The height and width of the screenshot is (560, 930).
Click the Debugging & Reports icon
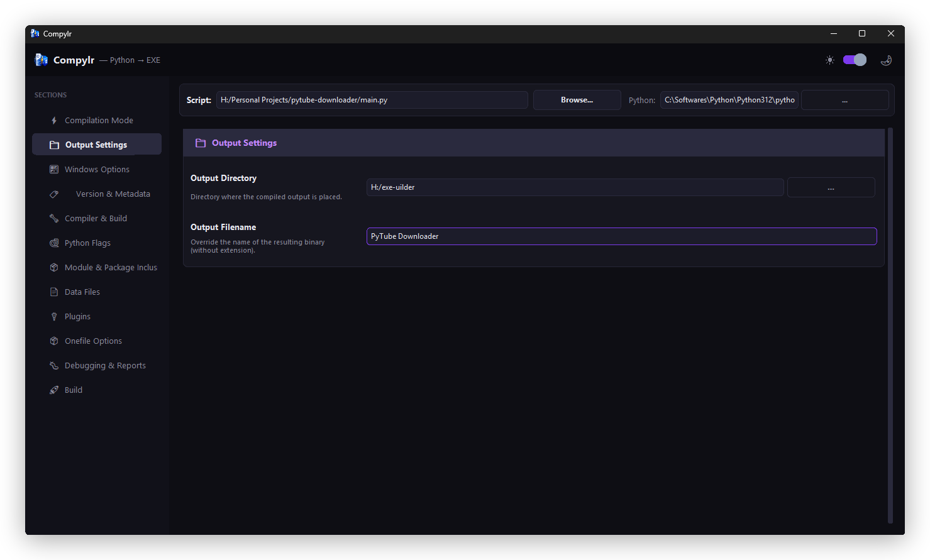coord(54,366)
